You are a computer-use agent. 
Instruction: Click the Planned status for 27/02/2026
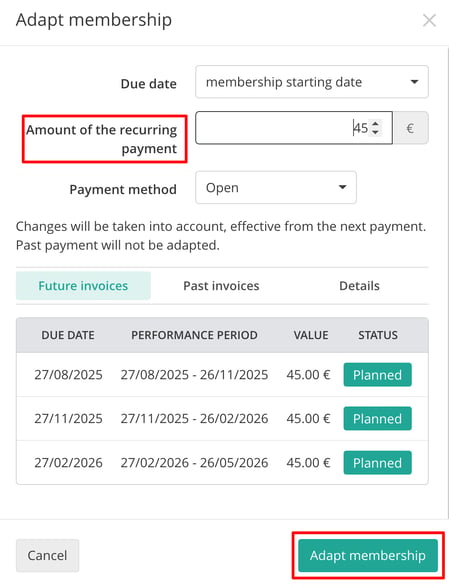pyautogui.click(x=377, y=463)
